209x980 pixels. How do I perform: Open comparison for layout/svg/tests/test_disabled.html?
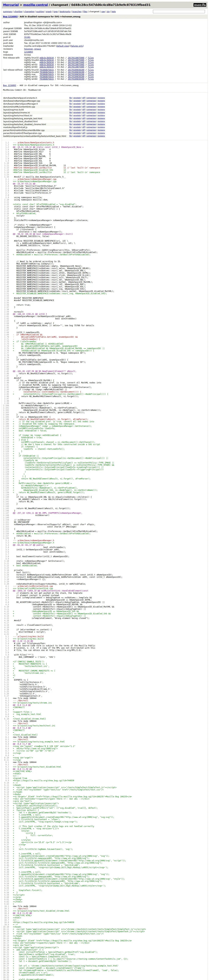click(x=91, y=121)
